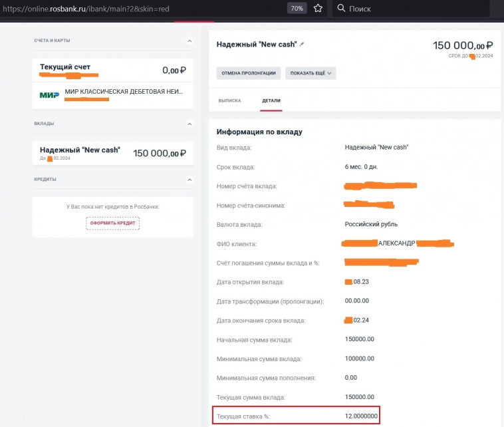Open the Текущий счет account

(x=112, y=70)
